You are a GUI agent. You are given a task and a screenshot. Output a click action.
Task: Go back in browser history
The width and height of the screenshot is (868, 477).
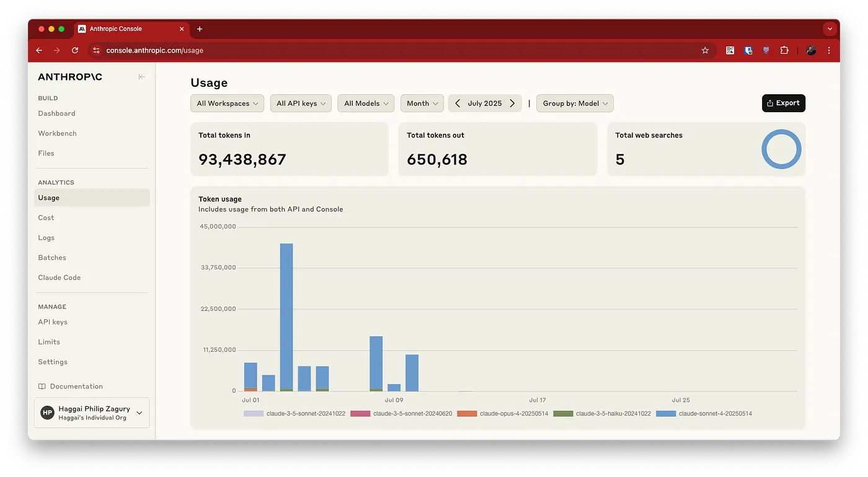pos(39,51)
